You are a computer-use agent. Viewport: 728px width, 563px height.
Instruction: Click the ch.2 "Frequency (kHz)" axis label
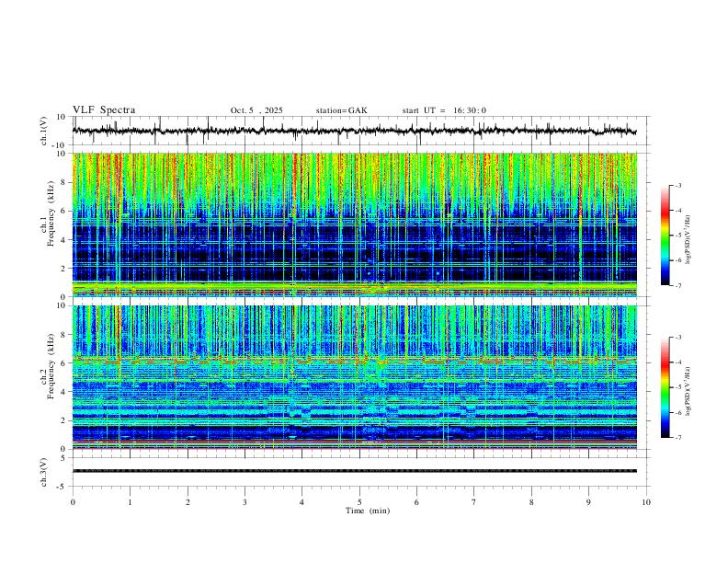tap(51, 366)
